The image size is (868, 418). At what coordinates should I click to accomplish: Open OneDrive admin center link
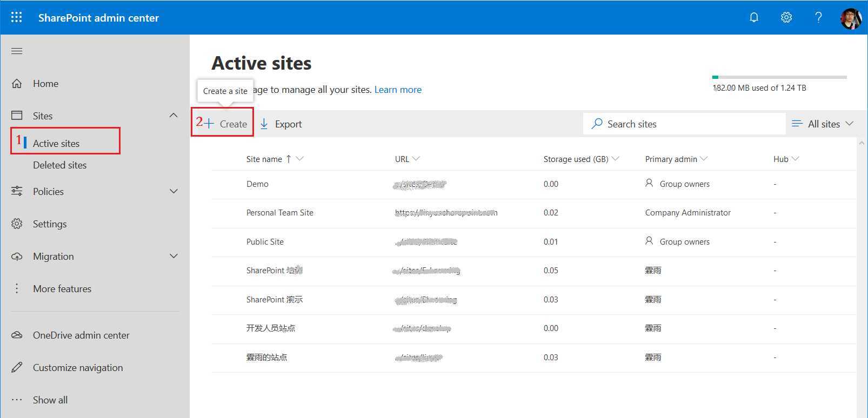81,335
